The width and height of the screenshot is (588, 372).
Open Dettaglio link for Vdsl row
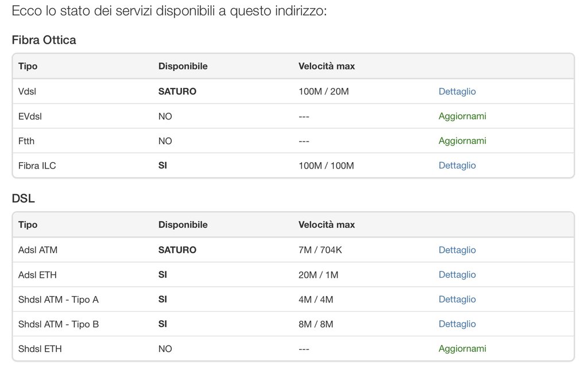point(457,91)
